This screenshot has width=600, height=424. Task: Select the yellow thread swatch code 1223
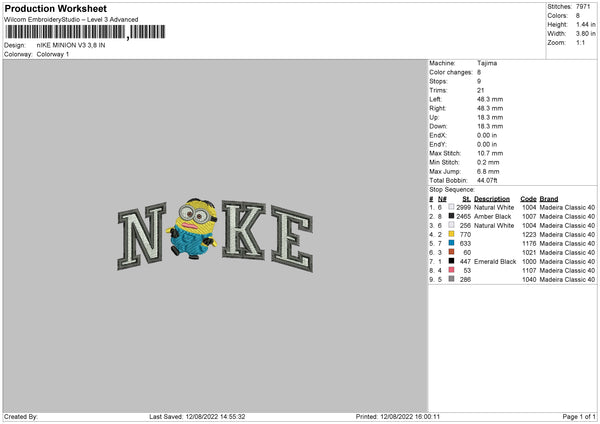pos(451,234)
